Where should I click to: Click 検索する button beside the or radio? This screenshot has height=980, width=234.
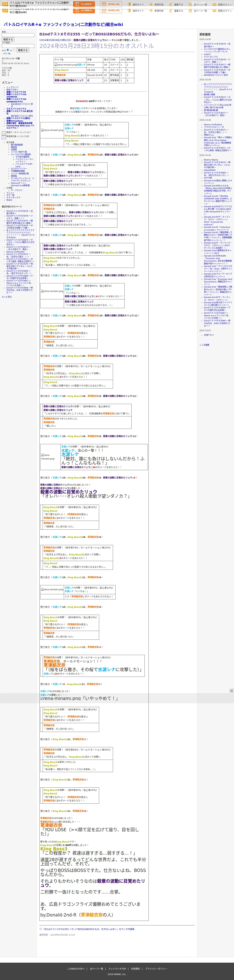(x=23, y=50)
